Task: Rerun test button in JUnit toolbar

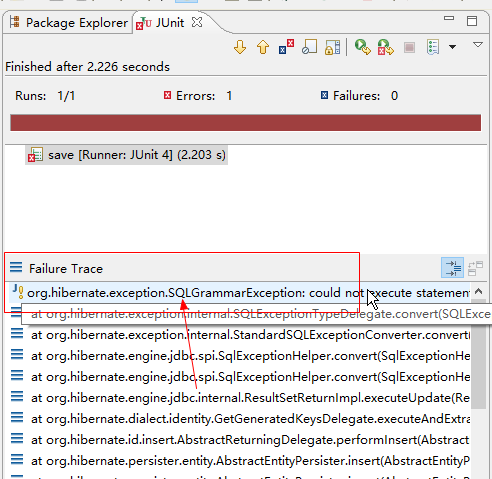Action: tap(362, 47)
